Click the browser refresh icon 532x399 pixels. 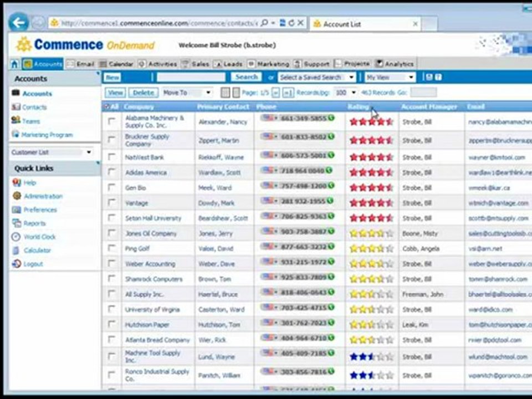291,23
